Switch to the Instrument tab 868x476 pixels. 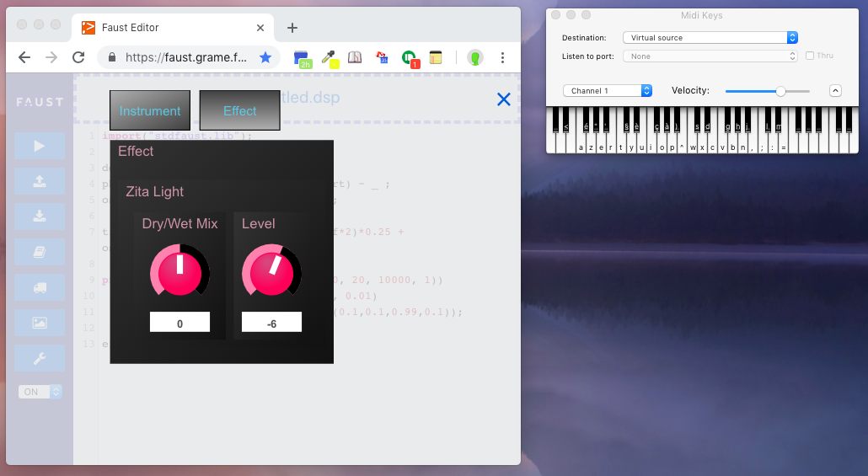(x=150, y=110)
